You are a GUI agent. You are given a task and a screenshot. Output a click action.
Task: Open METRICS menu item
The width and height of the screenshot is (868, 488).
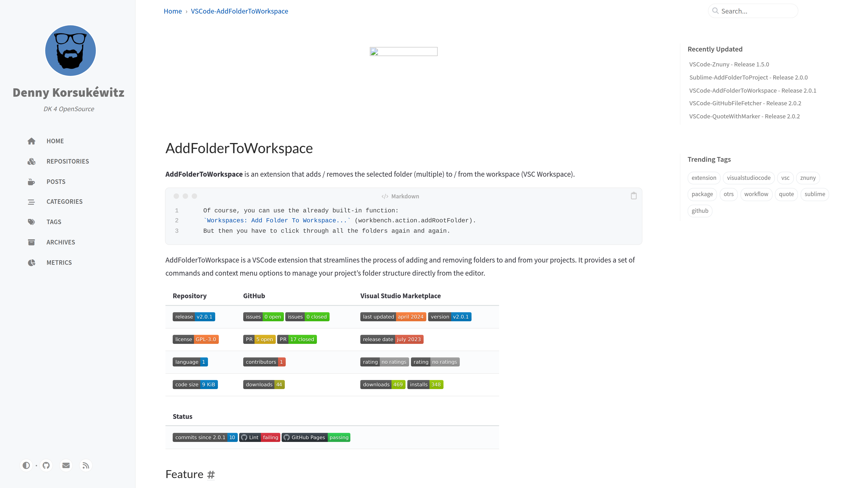pos(59,262)
